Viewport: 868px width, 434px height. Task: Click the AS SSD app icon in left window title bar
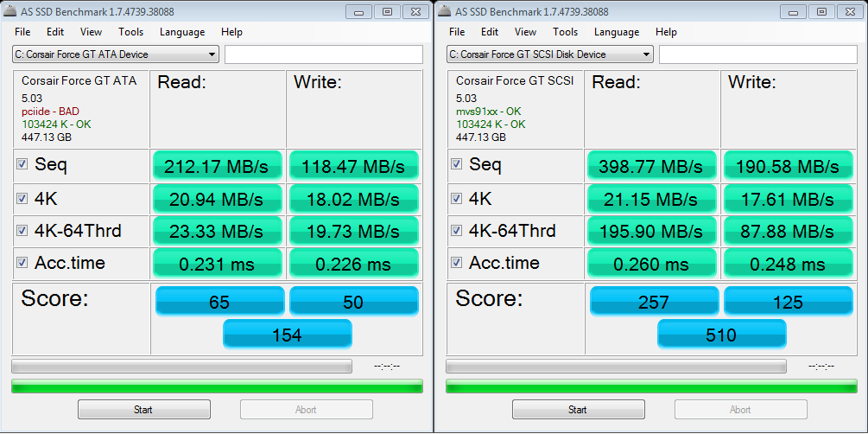click(x=11, y=11)
